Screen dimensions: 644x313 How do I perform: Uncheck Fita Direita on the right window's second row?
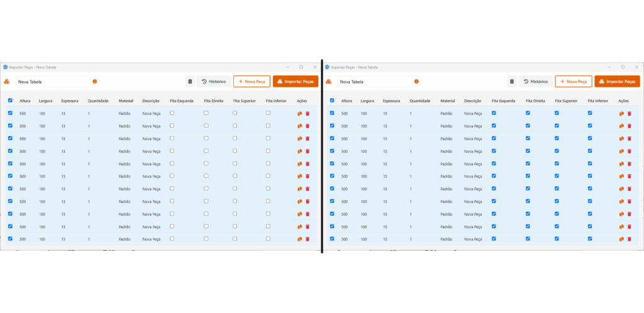pos(528,126)
